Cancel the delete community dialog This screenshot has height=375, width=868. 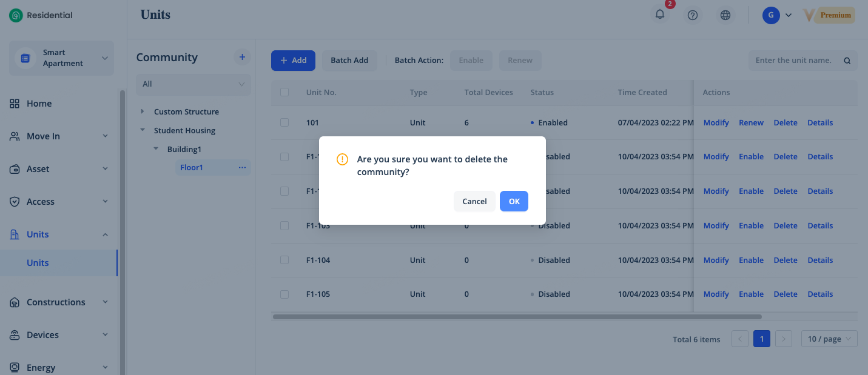474,201
